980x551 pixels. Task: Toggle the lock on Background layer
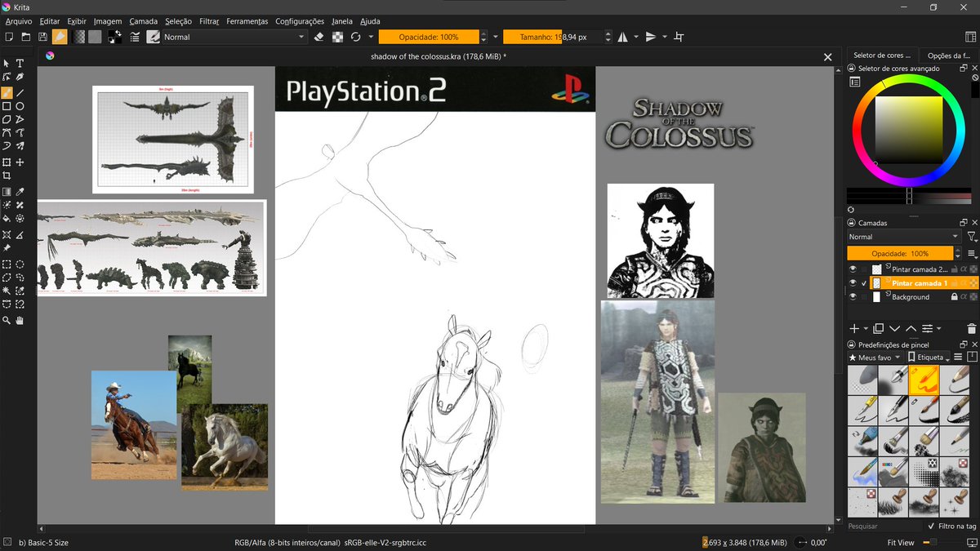click(953, 297)
